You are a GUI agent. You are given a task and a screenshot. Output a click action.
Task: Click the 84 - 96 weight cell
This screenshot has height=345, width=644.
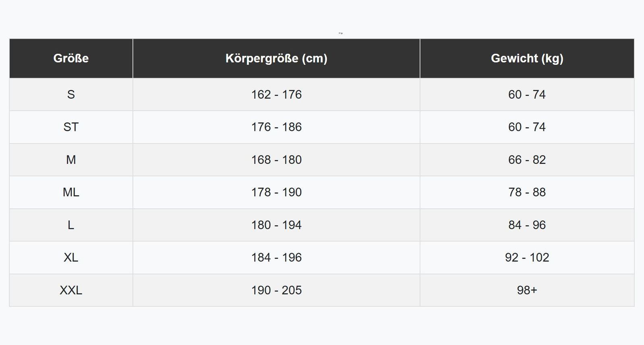[x=527, y=225]
